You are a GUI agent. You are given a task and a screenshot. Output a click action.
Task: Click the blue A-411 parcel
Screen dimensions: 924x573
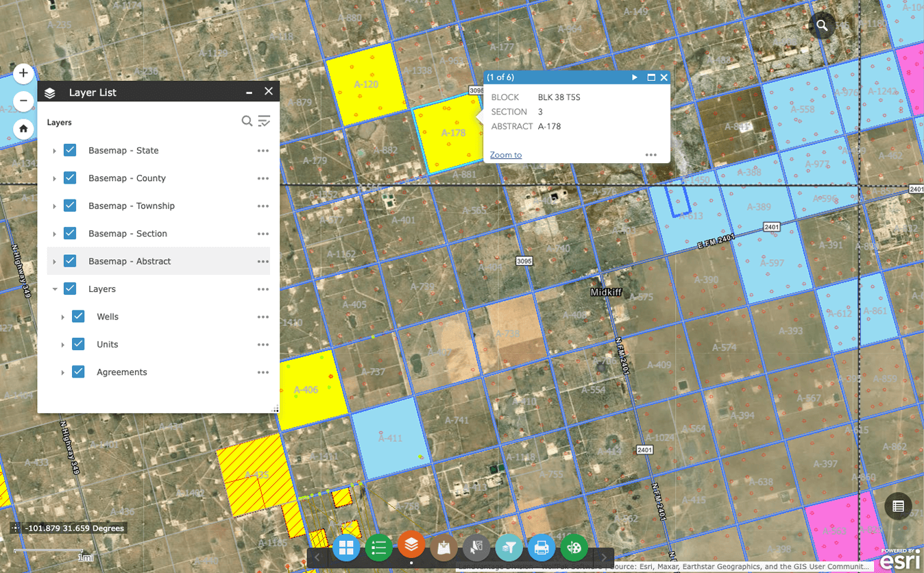coord(391,437)
